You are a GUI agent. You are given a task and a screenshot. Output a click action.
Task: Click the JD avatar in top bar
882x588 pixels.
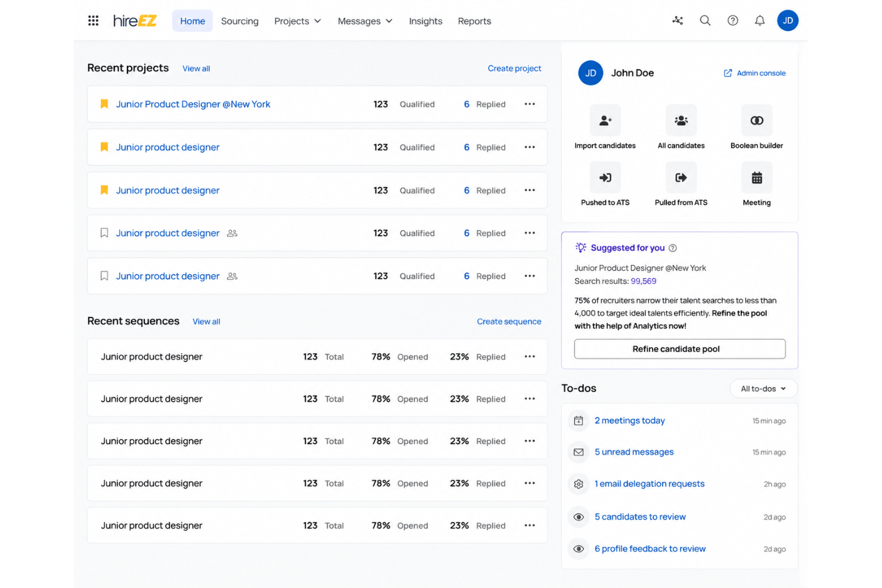787,21
